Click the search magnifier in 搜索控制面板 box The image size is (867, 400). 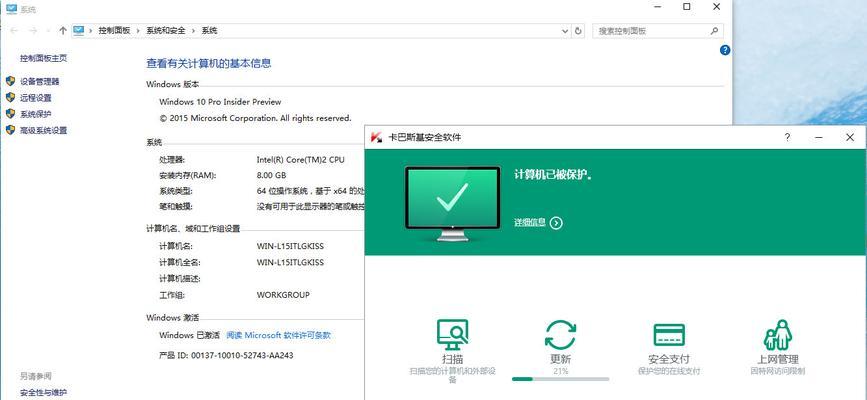coord(714,31)
